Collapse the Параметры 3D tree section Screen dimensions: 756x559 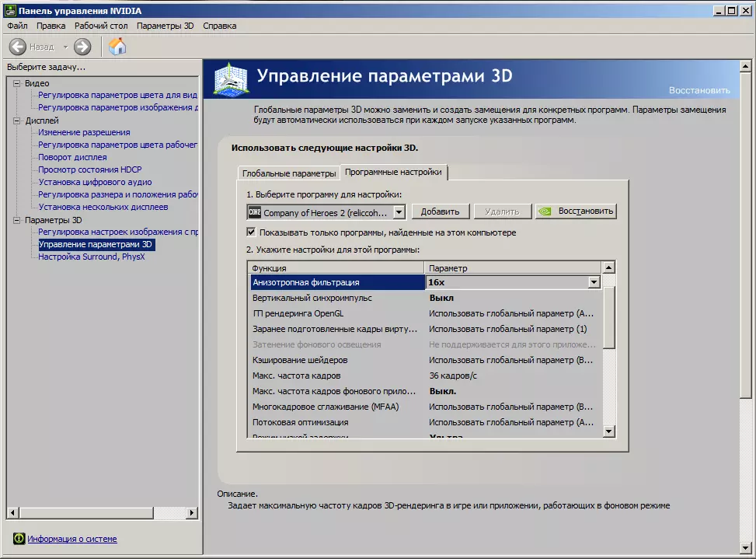pos(17,220)
